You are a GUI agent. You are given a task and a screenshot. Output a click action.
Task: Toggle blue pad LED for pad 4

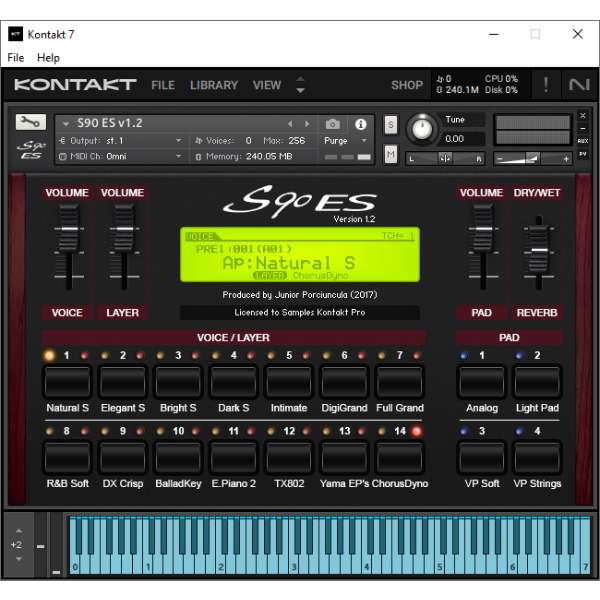(x=519, y=431)
